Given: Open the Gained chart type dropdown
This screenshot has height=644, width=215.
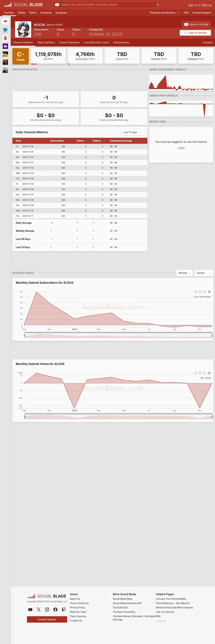Looking at the screenshot, I should click(x=204, y=273).
